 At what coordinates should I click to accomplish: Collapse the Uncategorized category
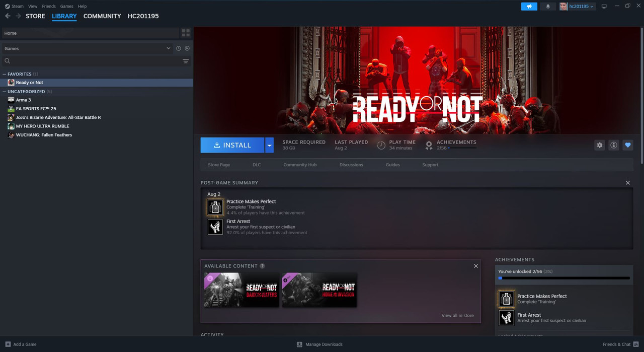coord(5,92)
